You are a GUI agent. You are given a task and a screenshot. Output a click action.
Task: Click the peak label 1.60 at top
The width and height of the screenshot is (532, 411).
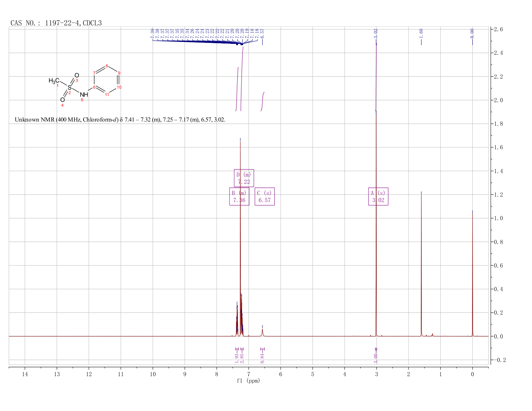tap(421, 33)
